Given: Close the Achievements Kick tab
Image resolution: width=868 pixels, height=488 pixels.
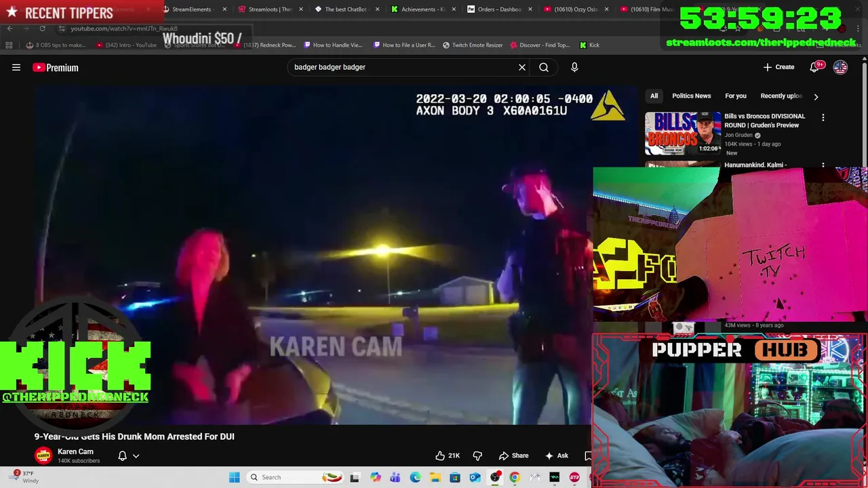Looking at the screenshot, I should [454, 9].
